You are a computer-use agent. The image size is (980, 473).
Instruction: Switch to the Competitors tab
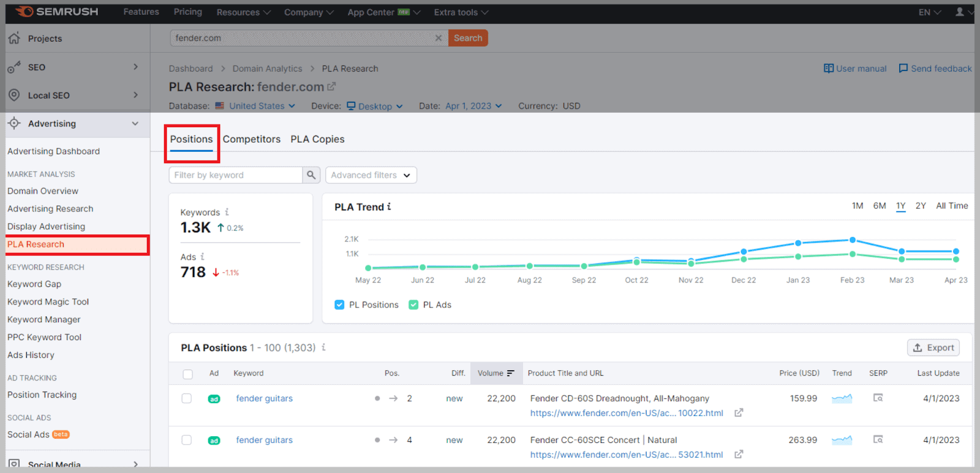point(252,139)
